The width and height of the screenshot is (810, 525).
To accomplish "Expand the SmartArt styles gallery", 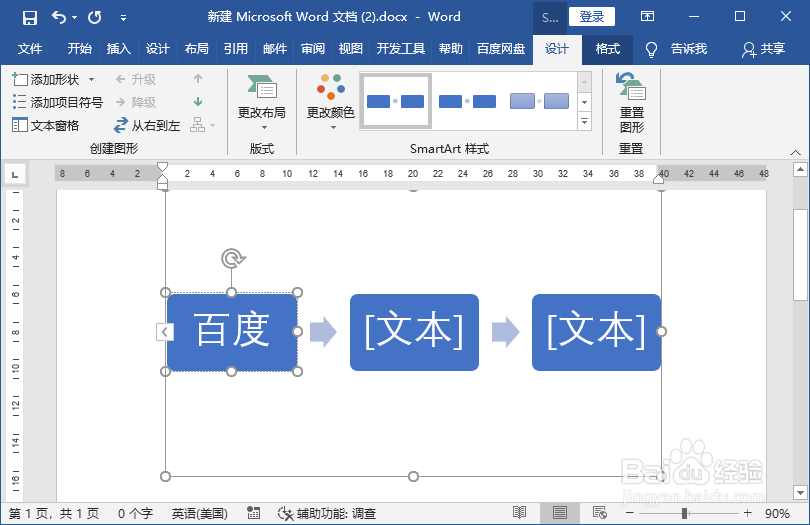I will 584,121.
